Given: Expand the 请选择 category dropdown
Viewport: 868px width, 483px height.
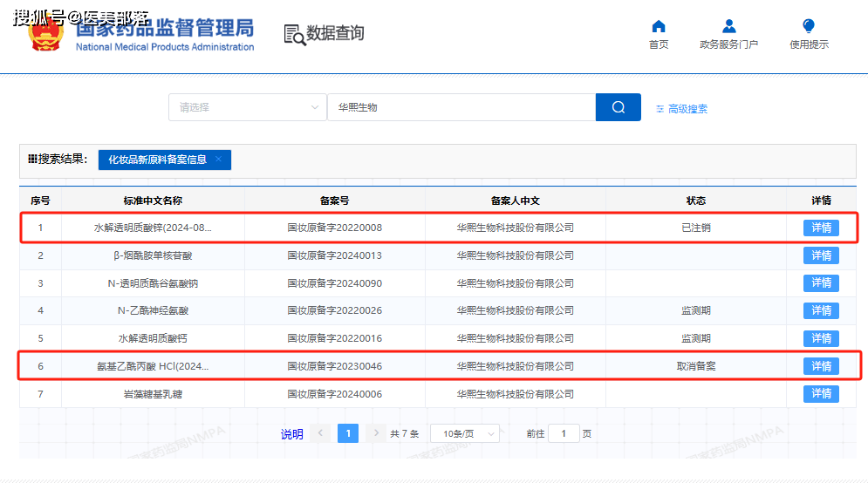Looking at the screenshot, I should click(x=248, y=107).
